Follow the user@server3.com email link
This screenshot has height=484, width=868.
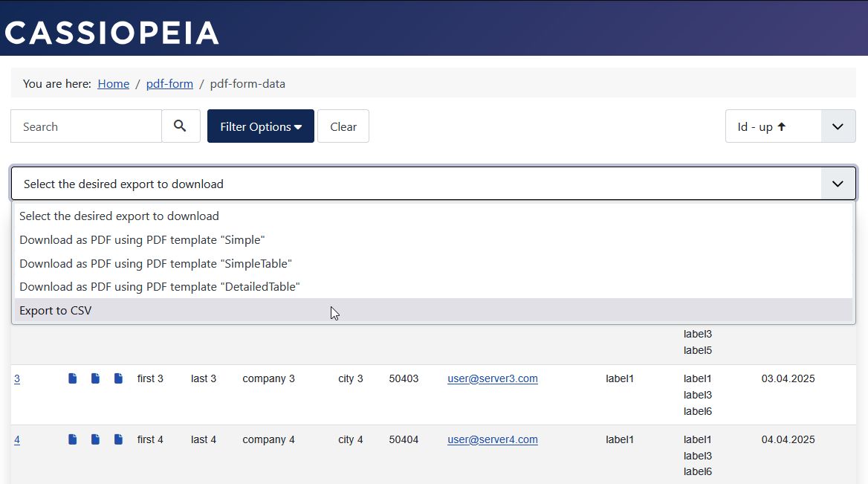(492, 378)
